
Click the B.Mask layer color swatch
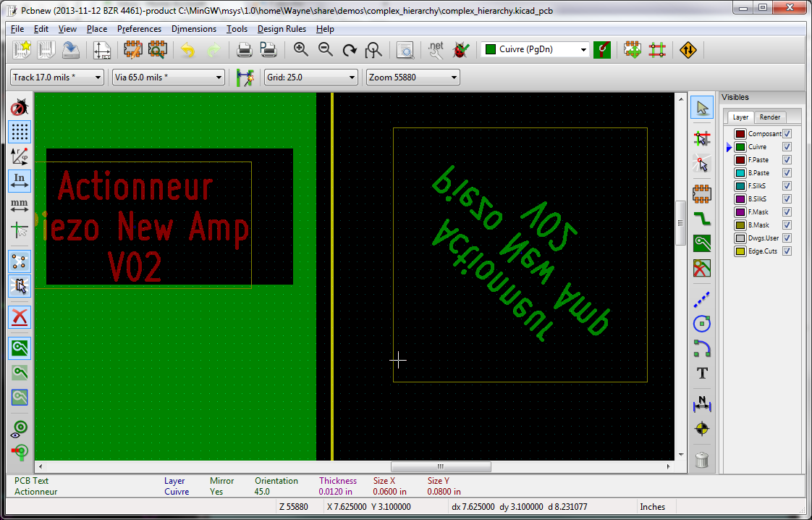(740, 225)
